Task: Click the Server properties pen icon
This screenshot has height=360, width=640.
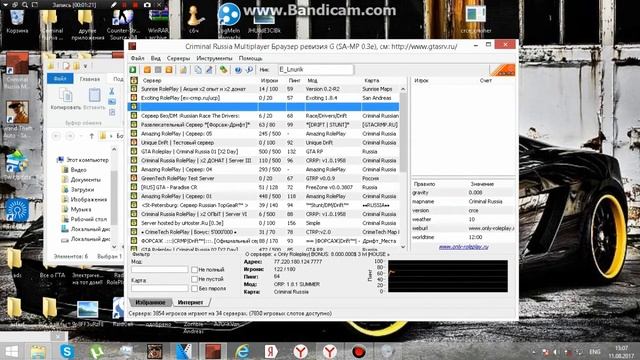Action: point(209,70)
